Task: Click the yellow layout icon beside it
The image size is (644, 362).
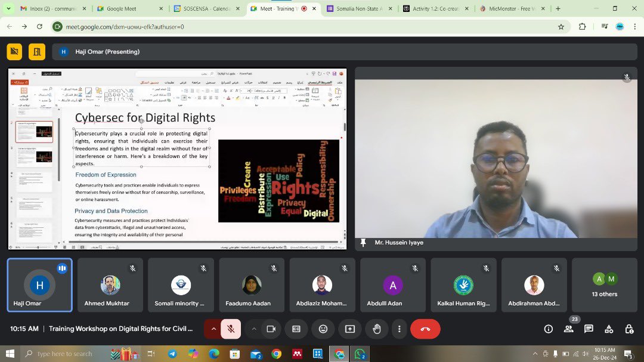Action: click(37, 52)
